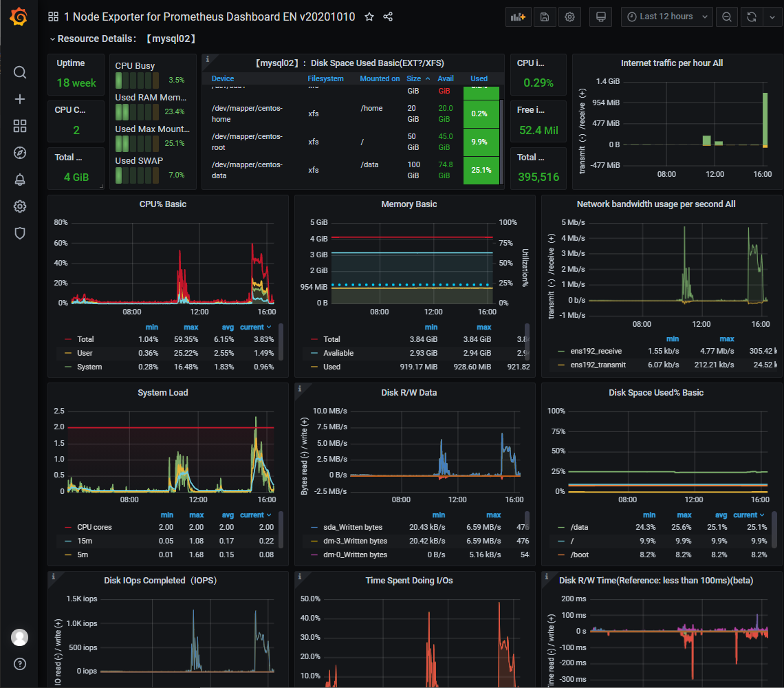This screenshot has height=688, width=784.
Task: Toggle ens192_receive series in network legend
Action: [595, 351]
